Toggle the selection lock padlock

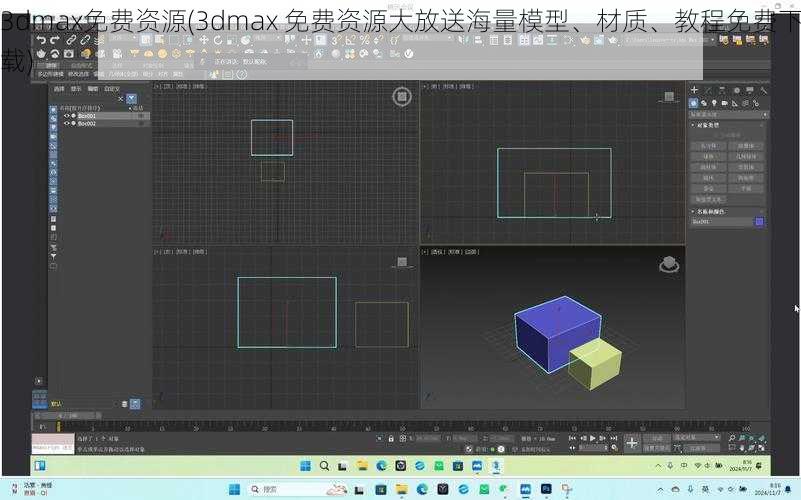point(391,439)
